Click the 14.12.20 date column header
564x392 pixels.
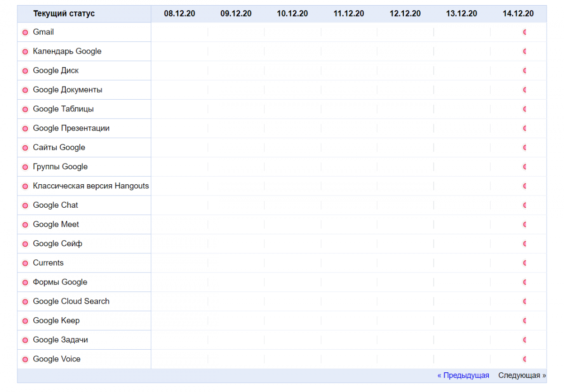(518, 14)
